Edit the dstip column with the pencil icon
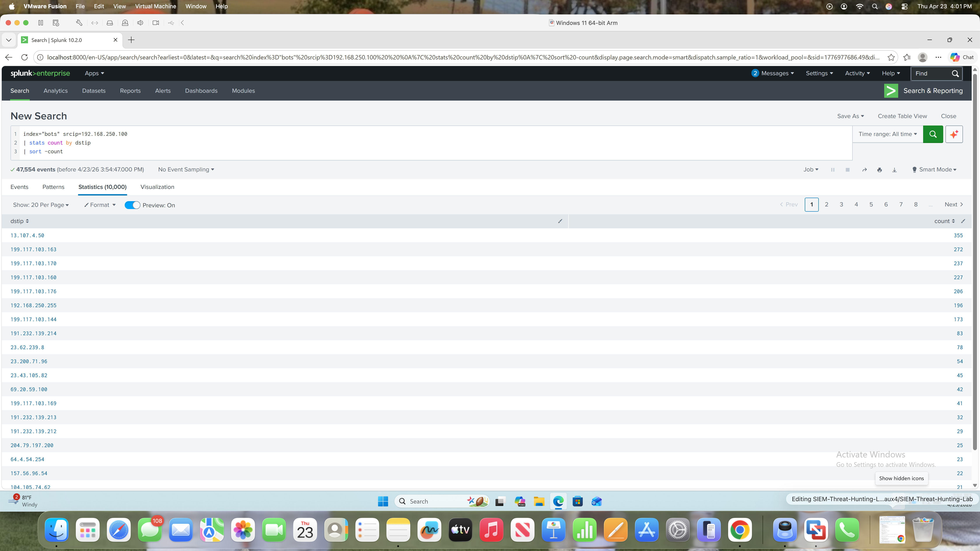Screen dimensions: 980x551 tap(560, 221)
